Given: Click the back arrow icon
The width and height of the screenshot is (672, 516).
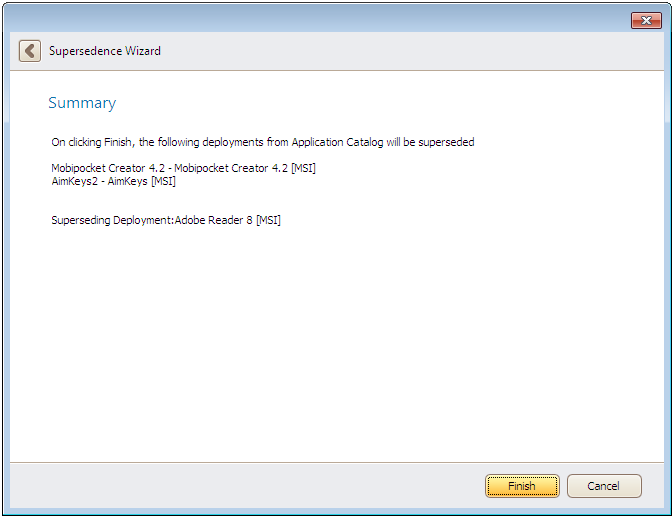Looking at the screenshot, I should [30, 51].
